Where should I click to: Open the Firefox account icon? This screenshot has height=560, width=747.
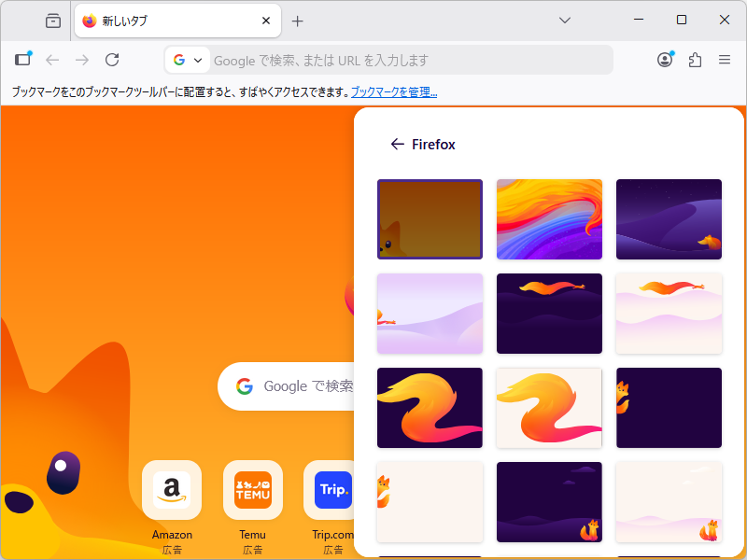point(665,60)
